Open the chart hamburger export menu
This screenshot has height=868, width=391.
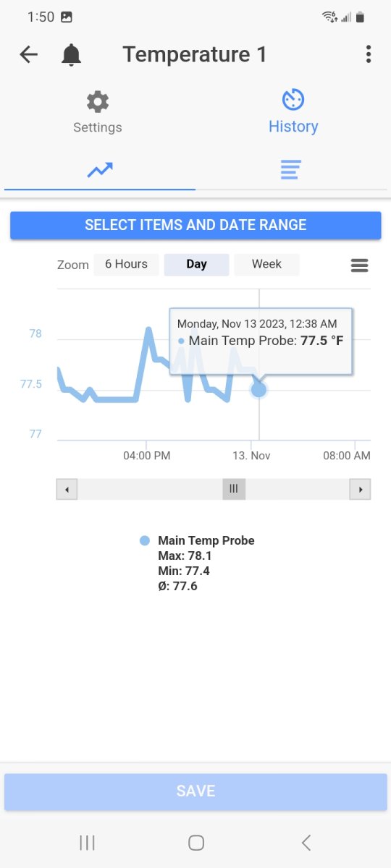pyautogui.click(x=360, y=265)
